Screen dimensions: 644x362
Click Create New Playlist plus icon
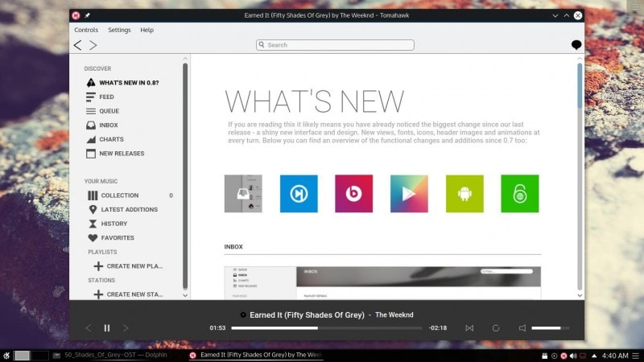click(x=98, y=266)
